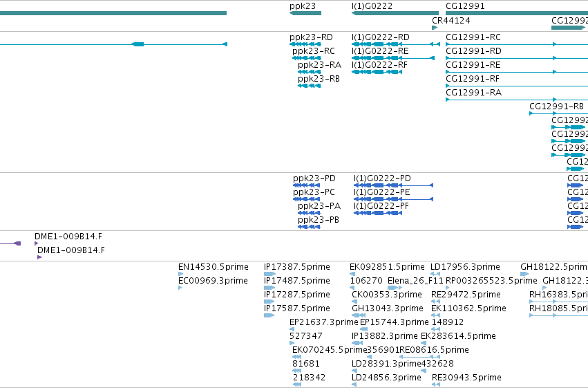The image size is (588, 388).
Task: Select the LD17956.3prime label
Action: (465, 267)
